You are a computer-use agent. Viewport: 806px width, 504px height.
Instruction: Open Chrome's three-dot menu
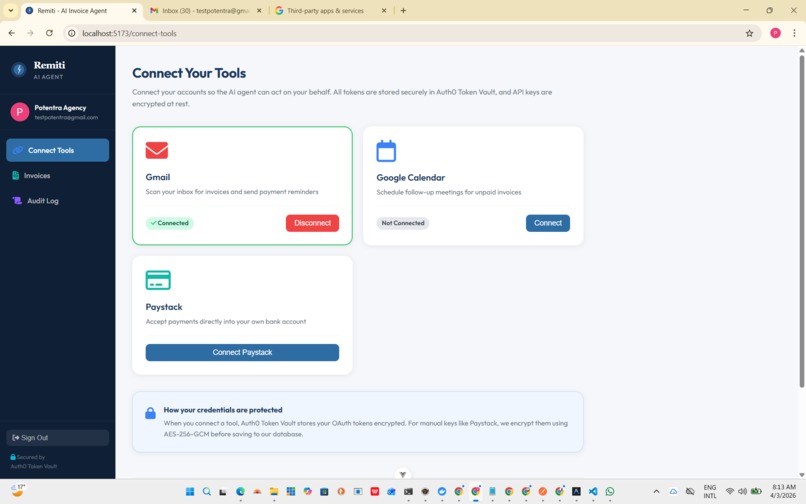[794, 33]
